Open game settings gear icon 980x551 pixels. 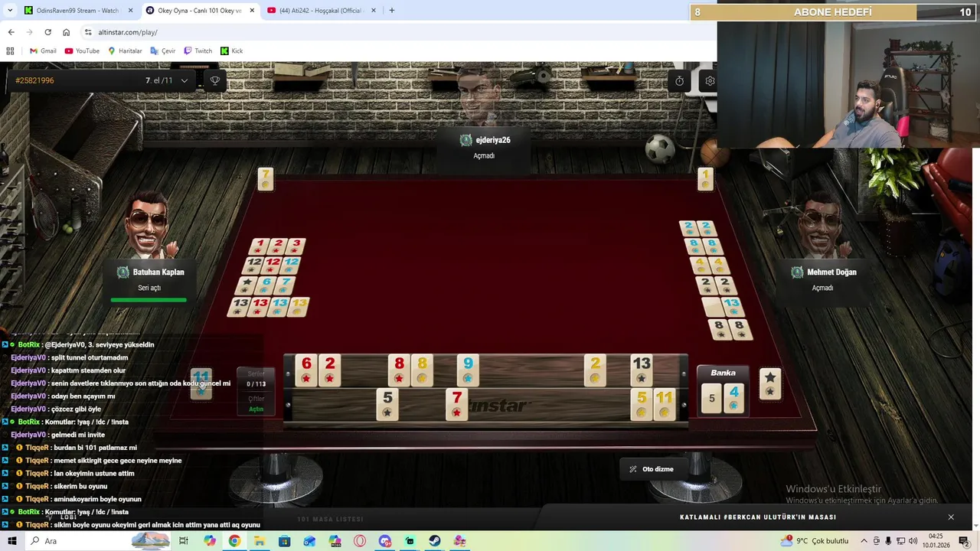pos(710,80)
